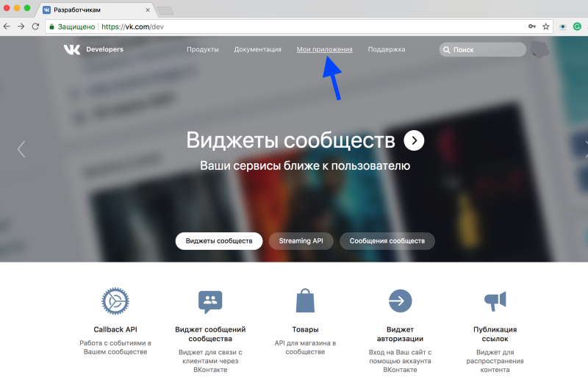Open the Callback API title link
This screenshot has width=588, height=380.
115,329
